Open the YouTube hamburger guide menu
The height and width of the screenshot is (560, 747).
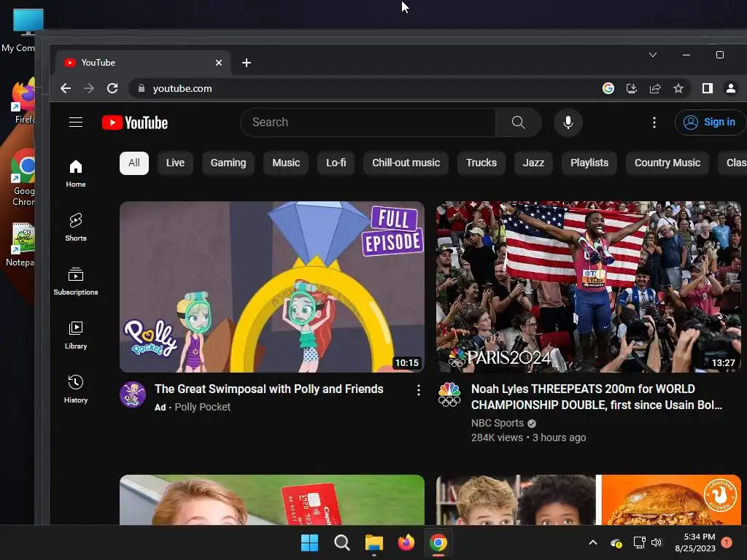click(x=76, y=122)
